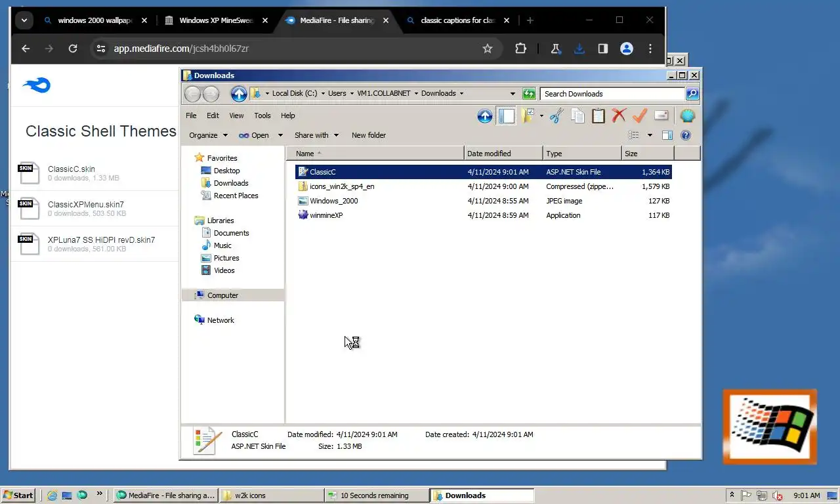
Task: Show the preview pane icon
Action: (x=667, y=135)
